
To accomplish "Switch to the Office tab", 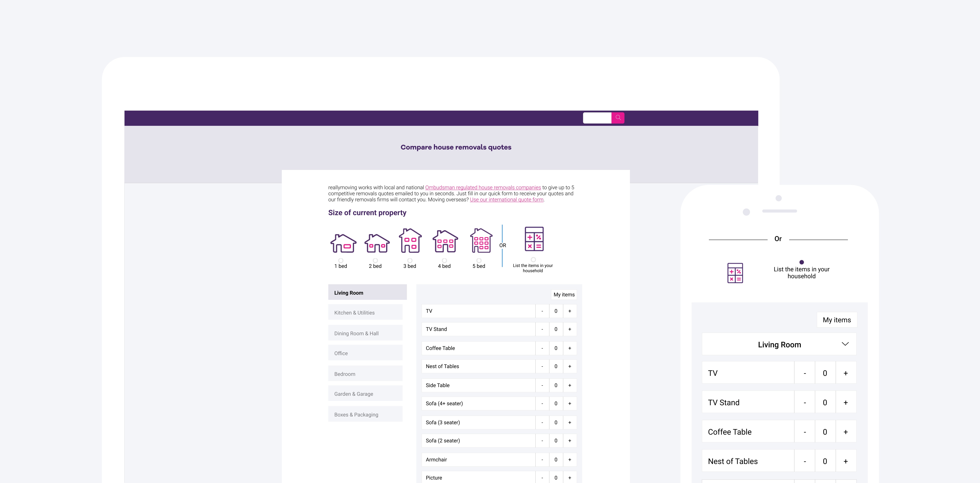I will [x=365, y=353].
